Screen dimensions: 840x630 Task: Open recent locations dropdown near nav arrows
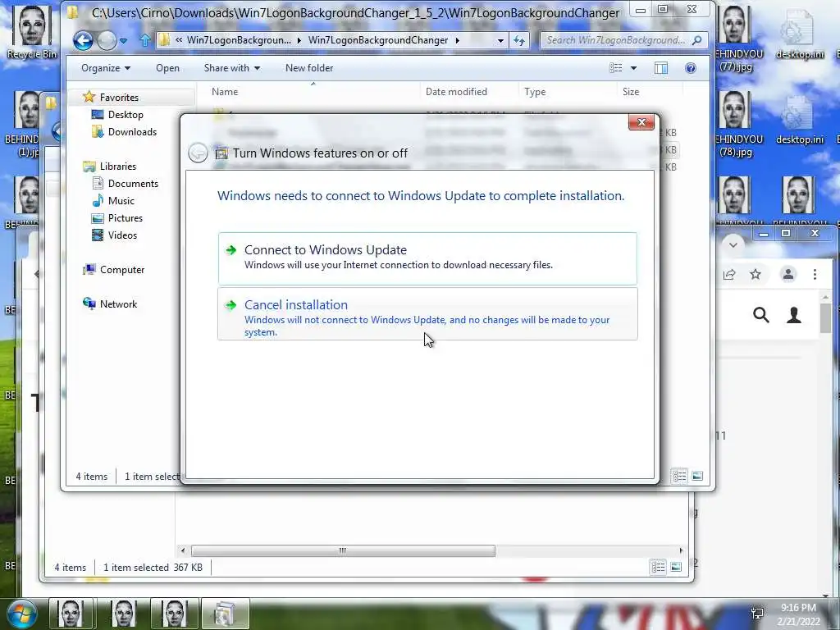pyautogui.click(x=124, y=41)
